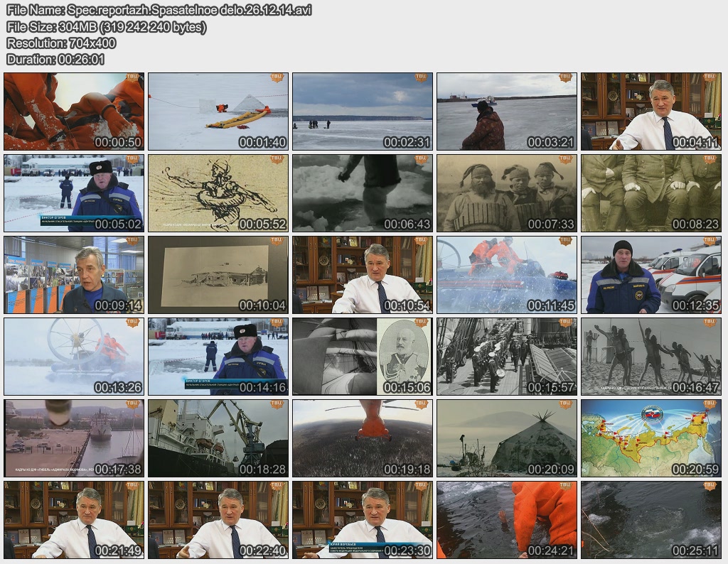This screenshot has height=564, width=728.
Task: Click the File Name text line
Action: point(159,10)
